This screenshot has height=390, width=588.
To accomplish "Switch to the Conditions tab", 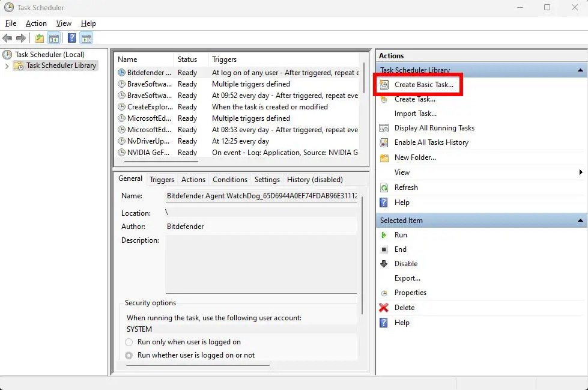I will pyautogui.click(x=229, y=179).
